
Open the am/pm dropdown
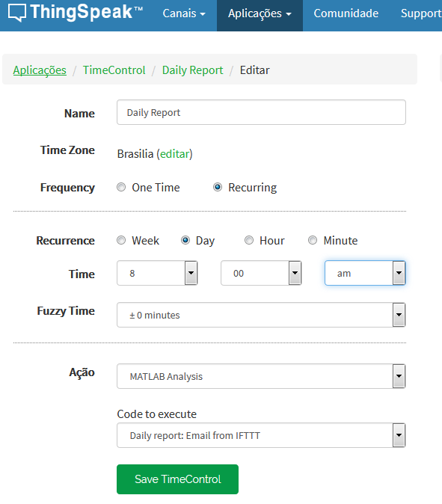click(365, 273)
